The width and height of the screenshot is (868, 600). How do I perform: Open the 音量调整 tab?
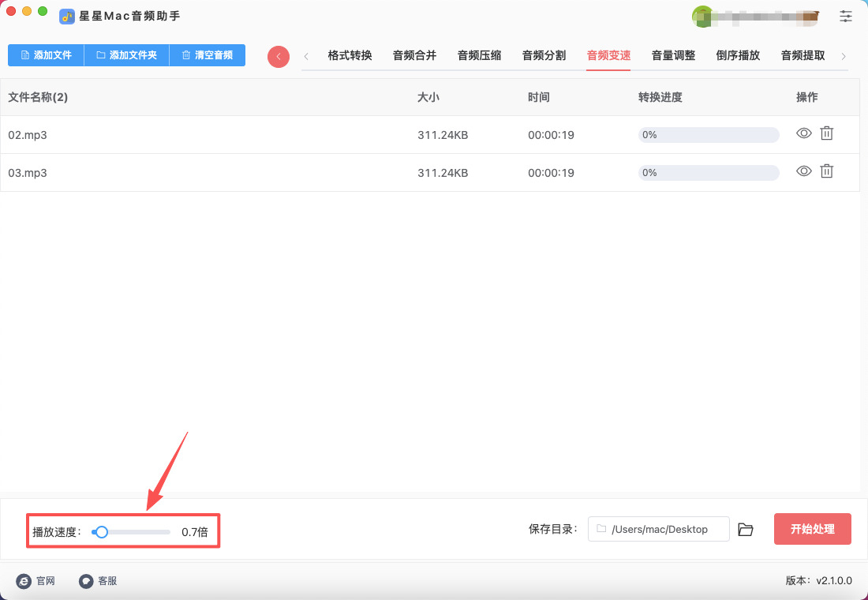673,55
